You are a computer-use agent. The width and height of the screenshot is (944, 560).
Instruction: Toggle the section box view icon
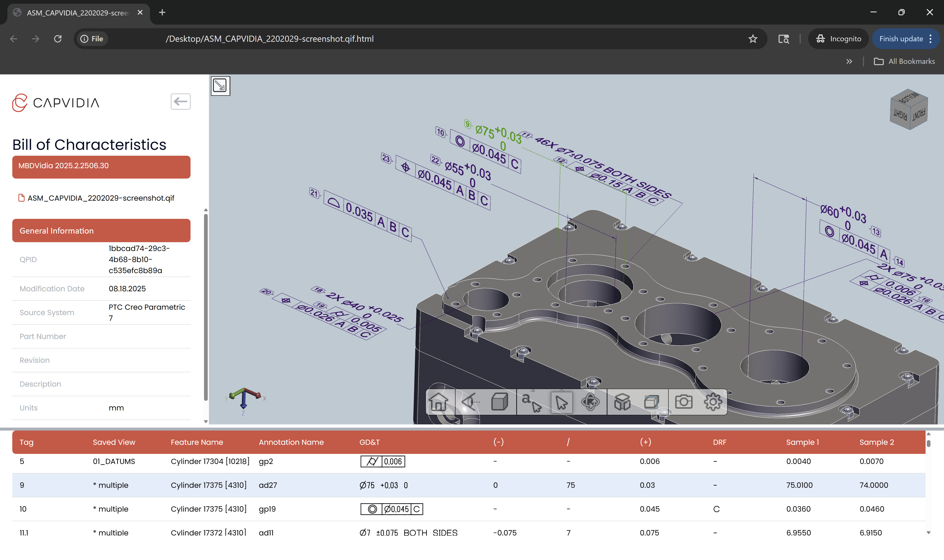[x=651, y=402]
